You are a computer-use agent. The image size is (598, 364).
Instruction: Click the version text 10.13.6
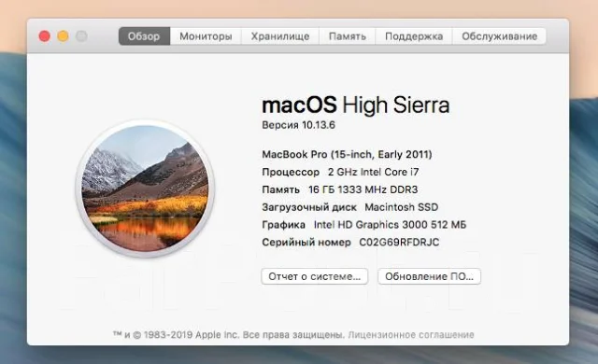pyautogui.click(x=319, y=125)
